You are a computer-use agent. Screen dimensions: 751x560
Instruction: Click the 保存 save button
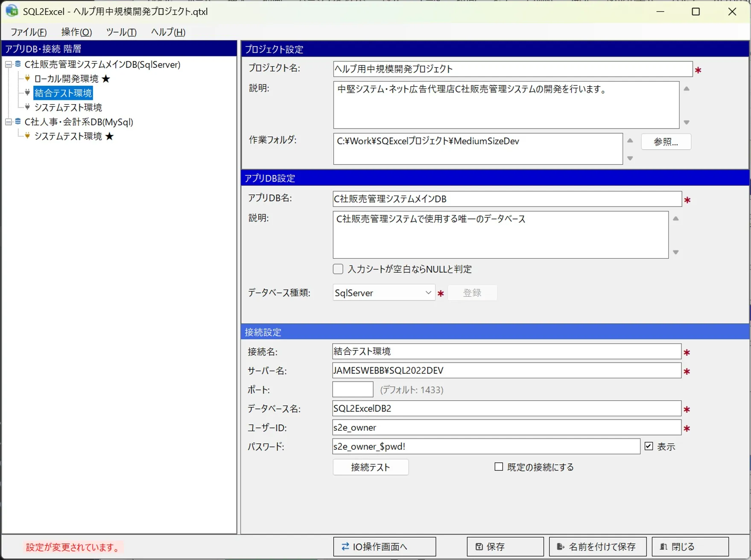pyautogui.click(x=506, y=546)
